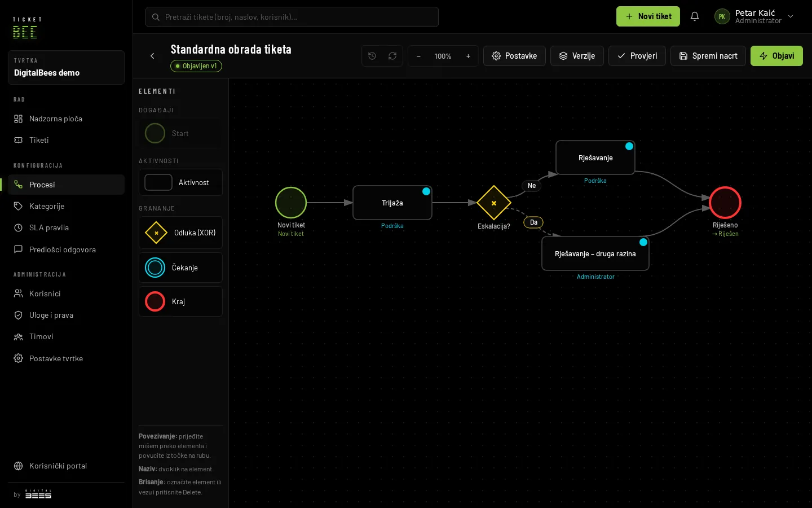The width and height of the screenshot is (812, 508).
Task: Click the Objavi publish button
Action: (776, 56)
